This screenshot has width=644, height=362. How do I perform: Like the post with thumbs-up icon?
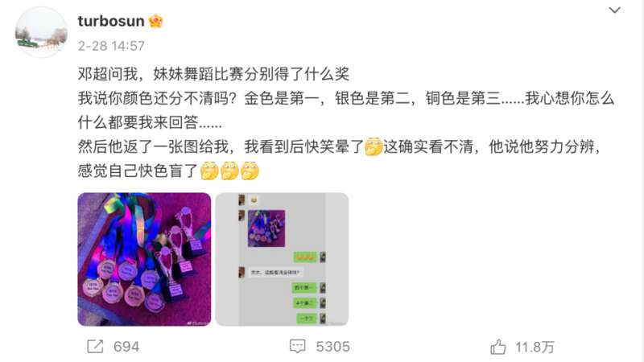(497, 347)
